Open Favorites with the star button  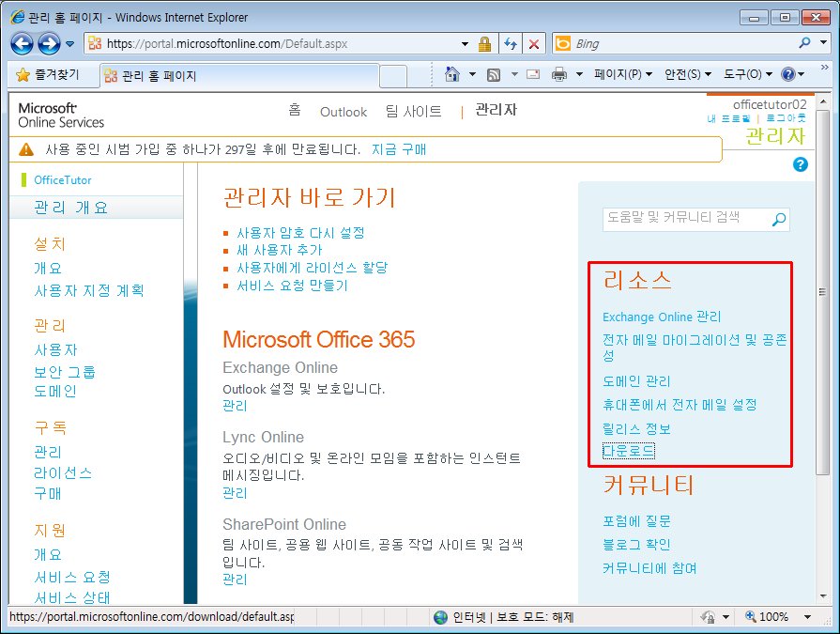[x=48, y=74]
